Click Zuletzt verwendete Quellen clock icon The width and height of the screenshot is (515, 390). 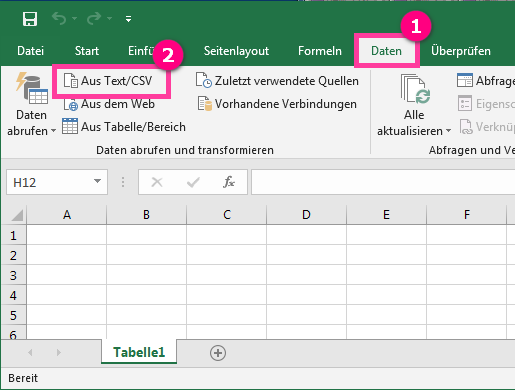pyautogui.click(x=204, y=80)
